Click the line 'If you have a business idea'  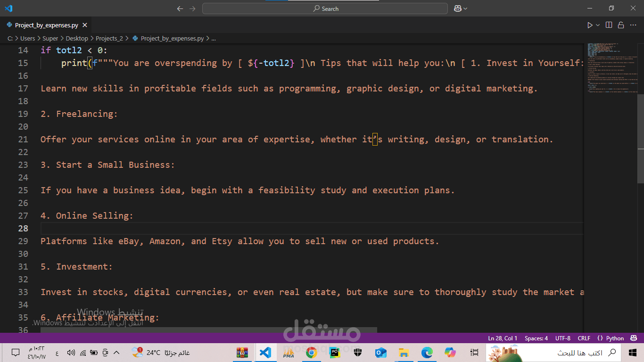[x=248, y=190]
